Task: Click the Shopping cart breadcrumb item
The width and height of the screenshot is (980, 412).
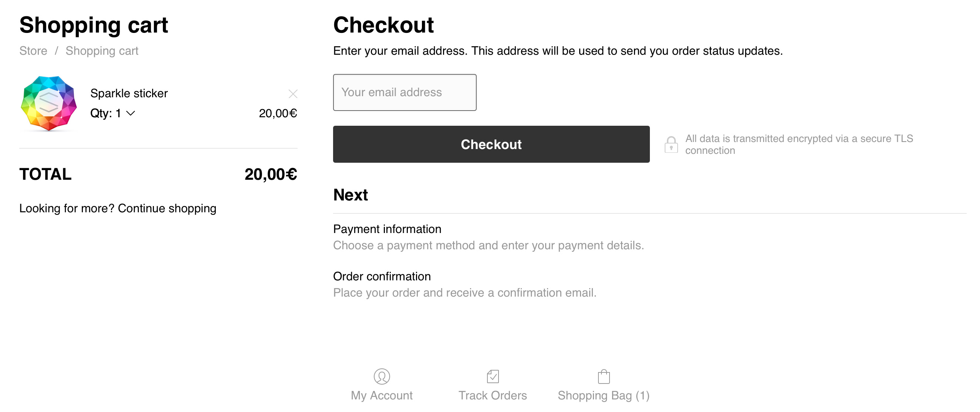Action: point(101,51)
